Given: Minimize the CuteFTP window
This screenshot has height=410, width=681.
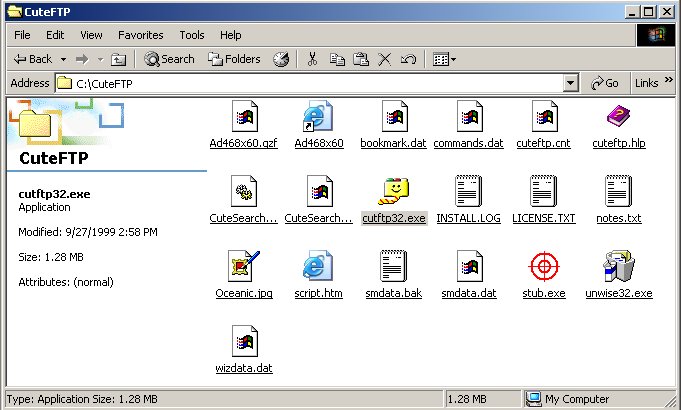Looking at the screenshot, I should tap(632, 12).
